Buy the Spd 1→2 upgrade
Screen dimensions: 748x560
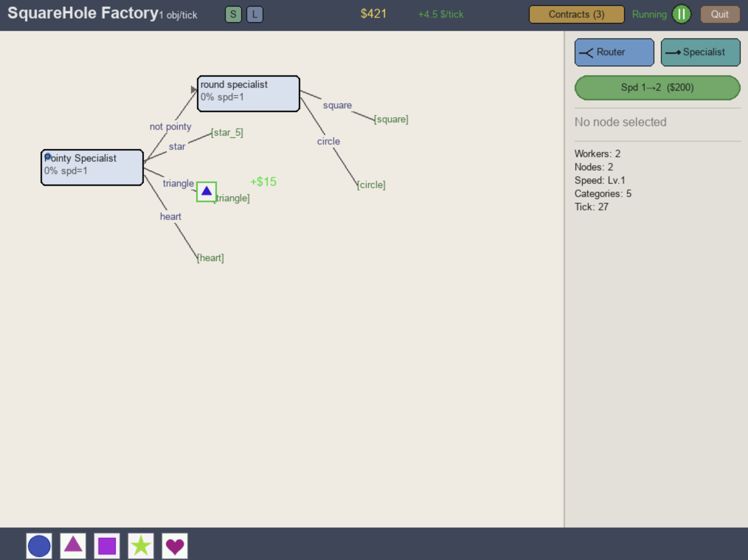tap(657, 87)
